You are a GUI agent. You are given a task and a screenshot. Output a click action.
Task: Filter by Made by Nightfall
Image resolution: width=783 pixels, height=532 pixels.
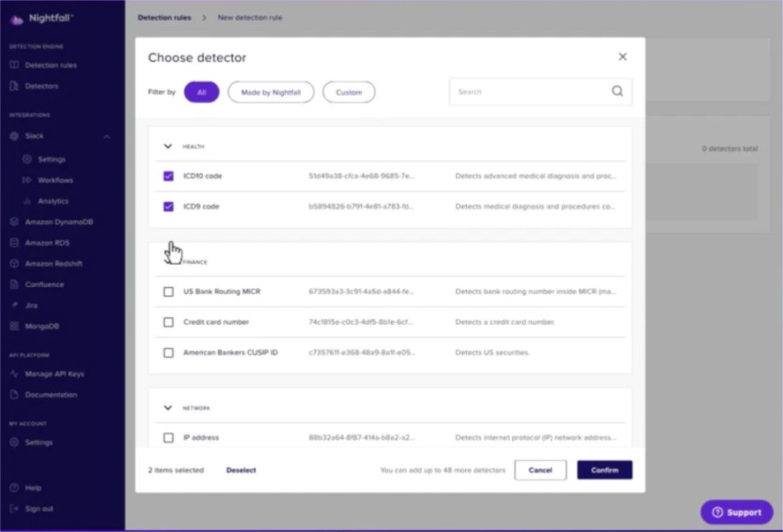pos(271,93)
